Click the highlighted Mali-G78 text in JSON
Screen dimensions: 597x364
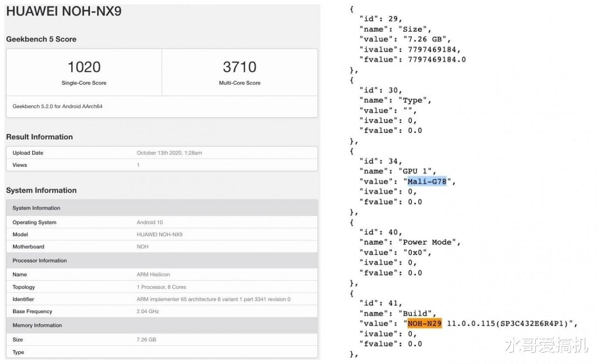pos(427,181)
